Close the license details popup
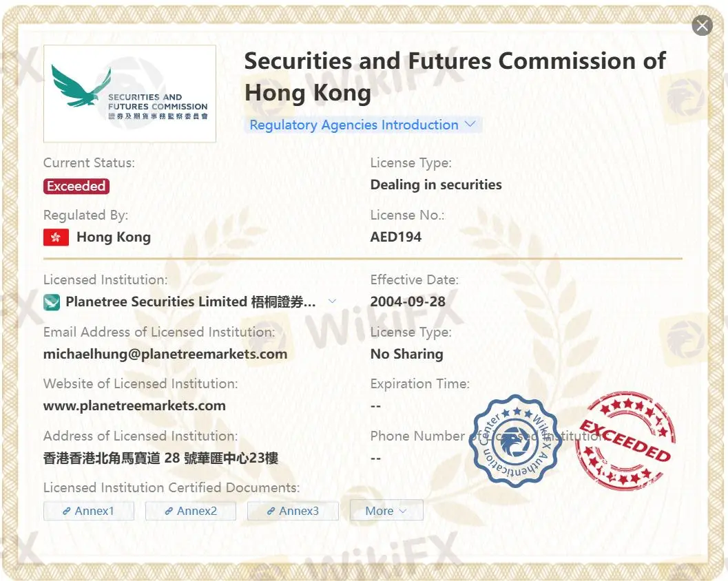 pyautogui.click(x=702, y=26)
